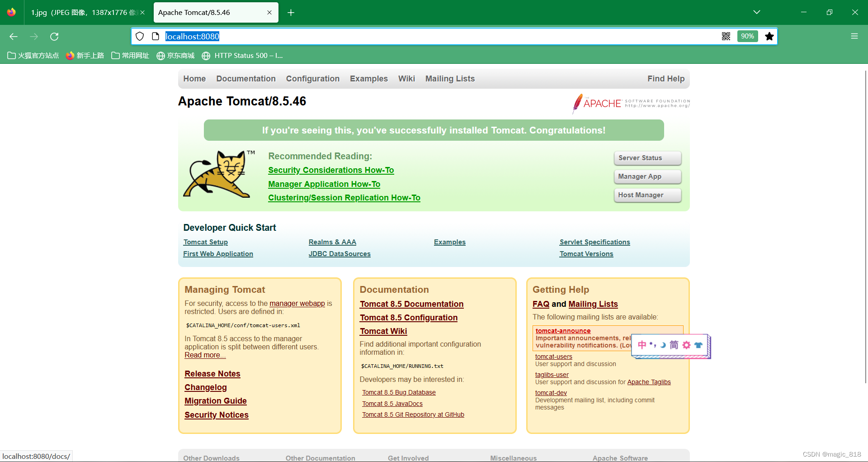This screenshot has height=462, width=868.
Task: Click Home in Tomcat navigation
Action: coord(194,79)
